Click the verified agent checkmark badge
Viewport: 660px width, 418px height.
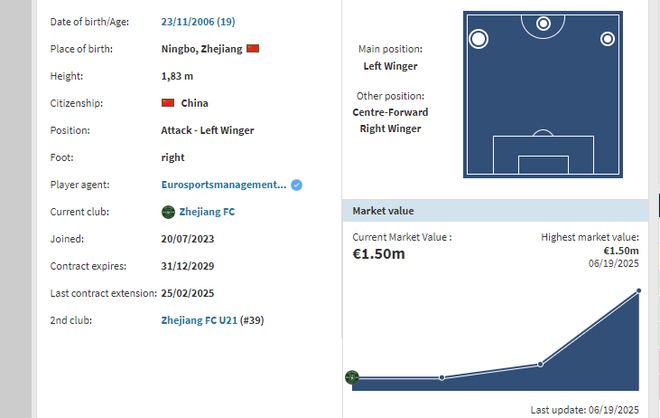pos(297,185)
